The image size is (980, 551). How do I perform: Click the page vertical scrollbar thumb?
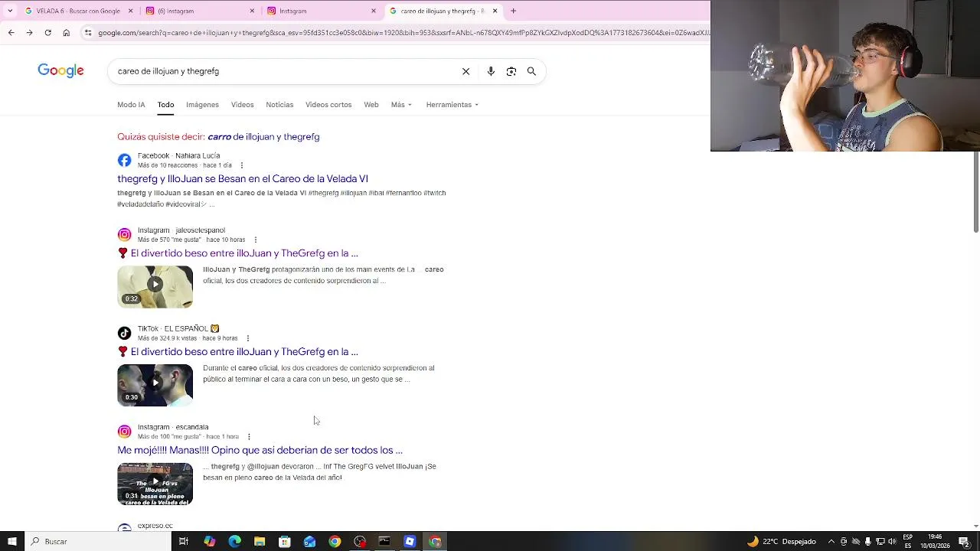click(x=975, y=191)
